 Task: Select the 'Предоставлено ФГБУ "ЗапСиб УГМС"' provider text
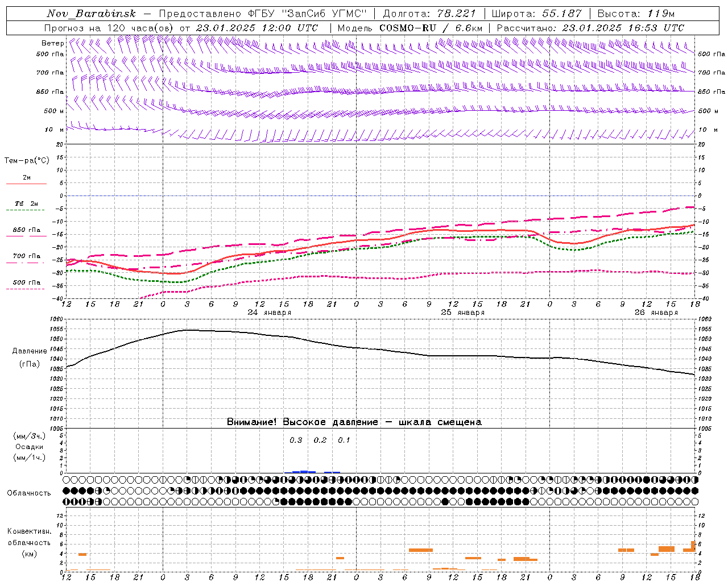tap(263, 14)
